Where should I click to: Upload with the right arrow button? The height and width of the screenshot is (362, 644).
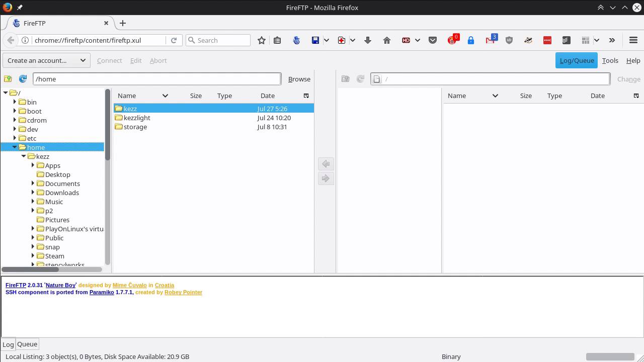click(326, 178)
